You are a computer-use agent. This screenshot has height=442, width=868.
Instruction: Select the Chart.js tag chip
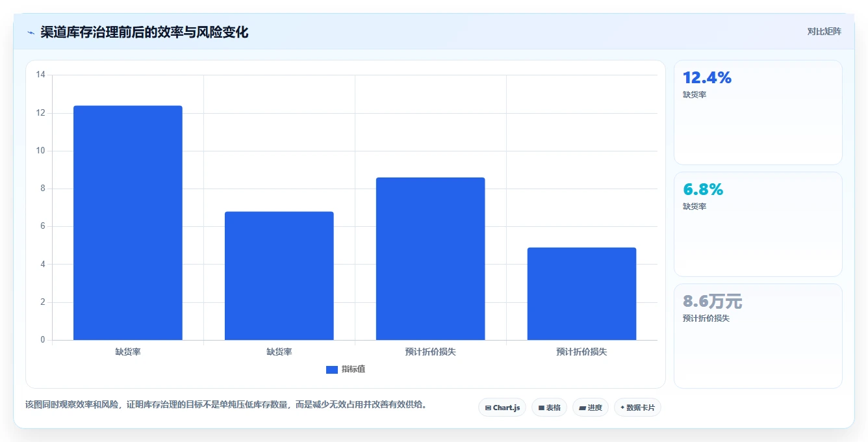502,408
